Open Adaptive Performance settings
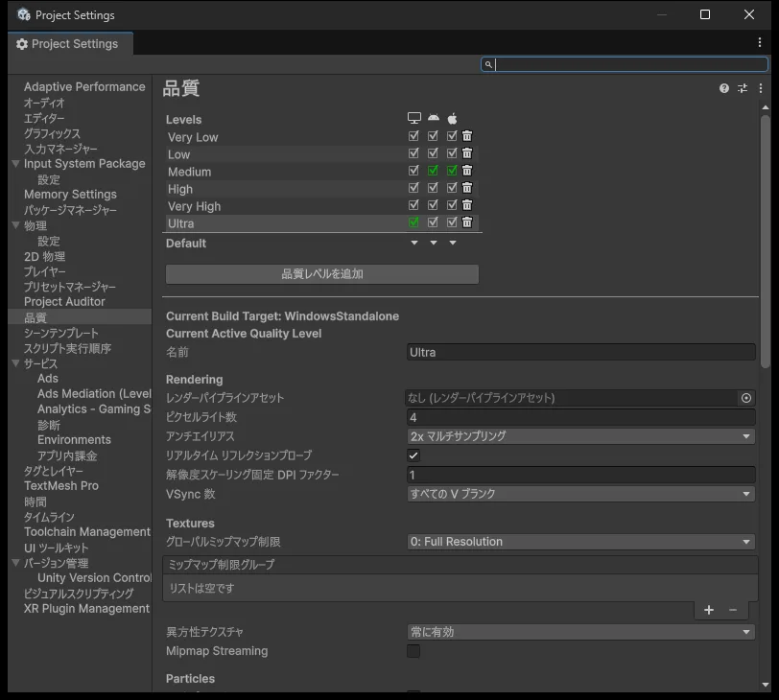 (84, 87)
